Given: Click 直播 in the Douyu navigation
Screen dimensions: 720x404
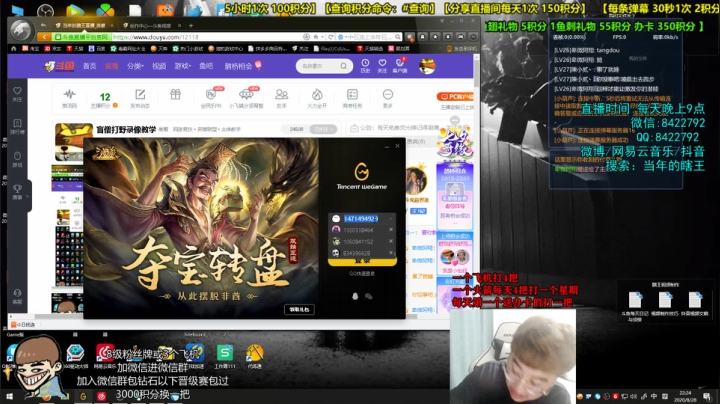Looking at the screenshot, I should tap(112, 66).
